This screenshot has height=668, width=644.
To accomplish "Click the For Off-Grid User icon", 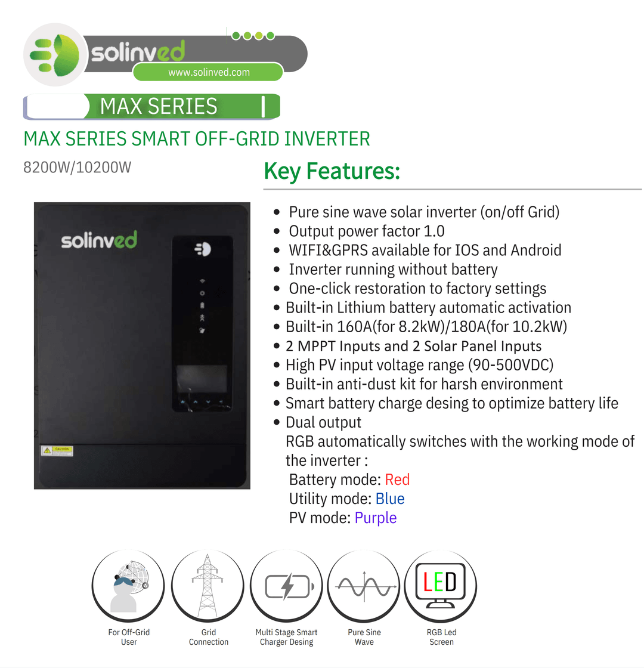I will pos(128,586).
